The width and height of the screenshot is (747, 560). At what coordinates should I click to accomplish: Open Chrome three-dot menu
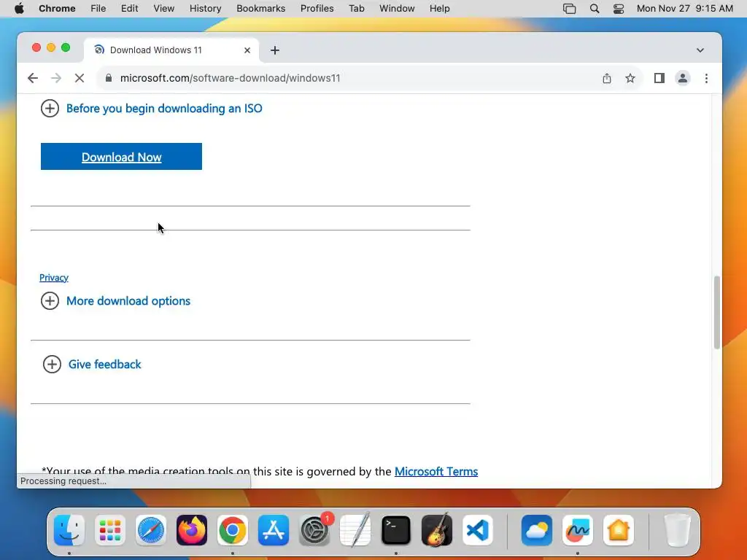[x=706, y=78]
